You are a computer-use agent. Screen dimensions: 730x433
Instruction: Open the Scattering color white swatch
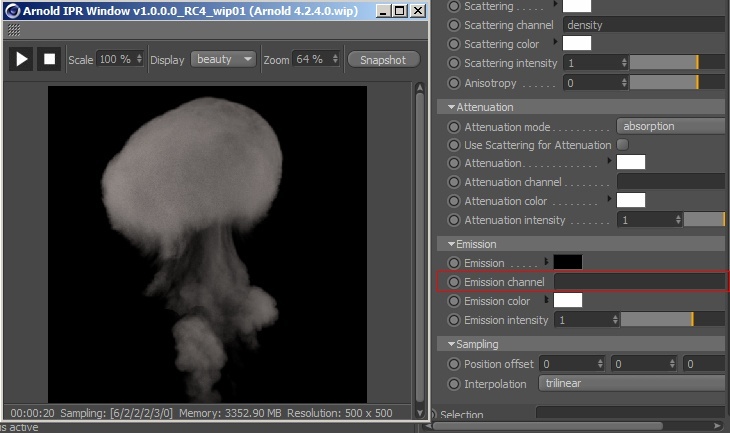[577, 43]
